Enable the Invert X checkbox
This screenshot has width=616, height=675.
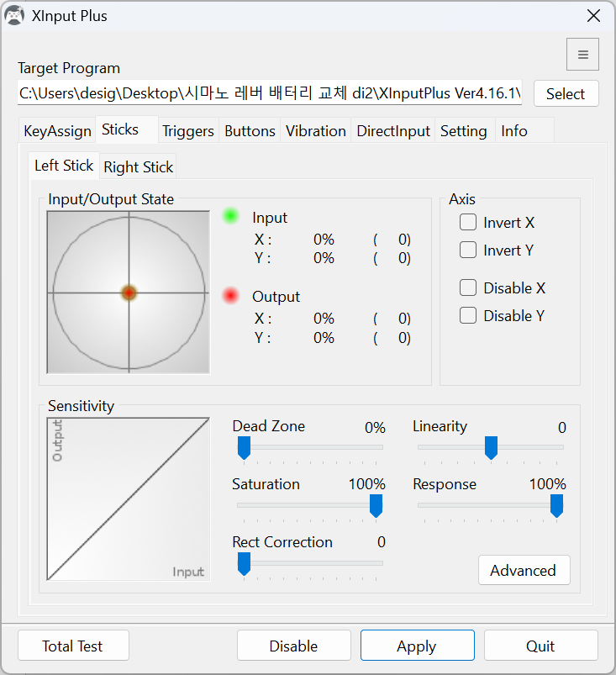pos(468,223)
